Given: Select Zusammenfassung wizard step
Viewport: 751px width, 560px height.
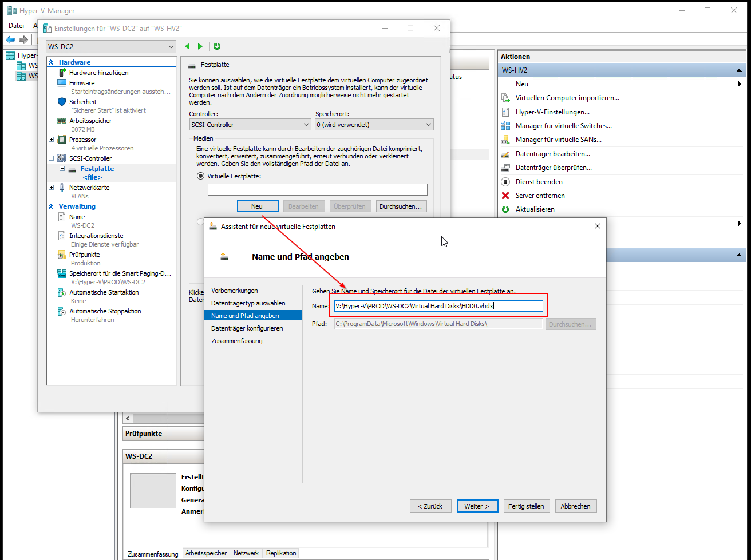Looking at the screenshot, I should coord(237,341).
